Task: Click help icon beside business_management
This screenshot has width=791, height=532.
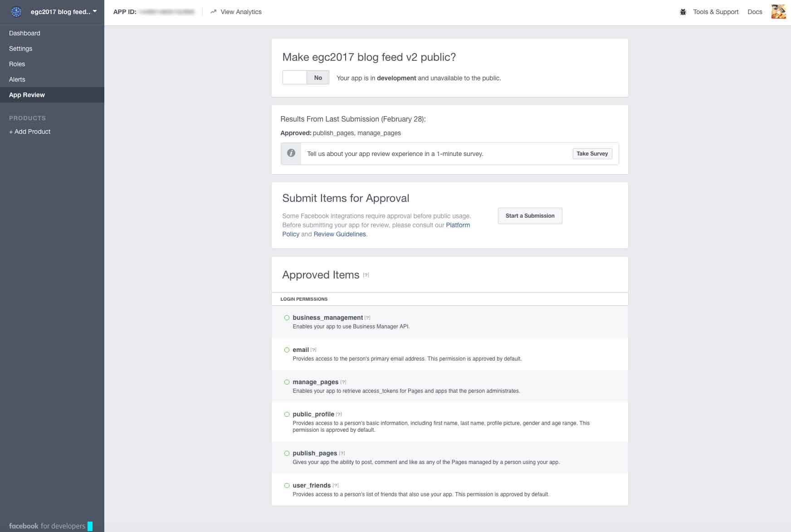Action: point(367,317)
